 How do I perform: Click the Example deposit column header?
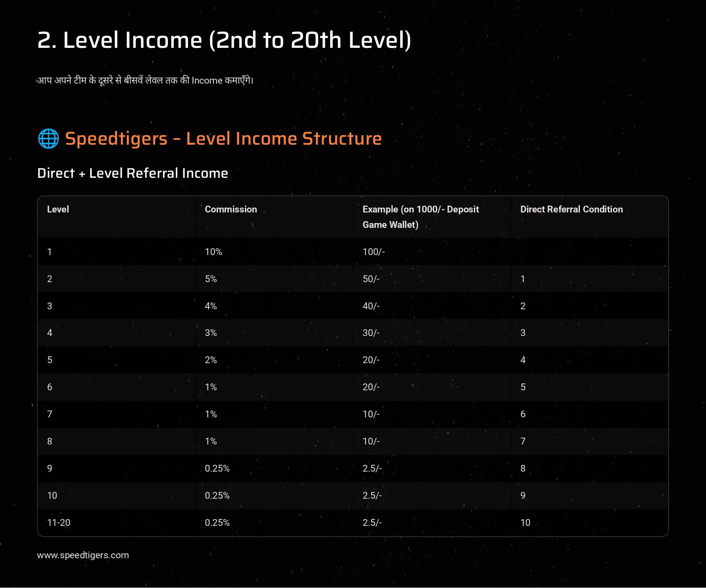click(421, 217)
